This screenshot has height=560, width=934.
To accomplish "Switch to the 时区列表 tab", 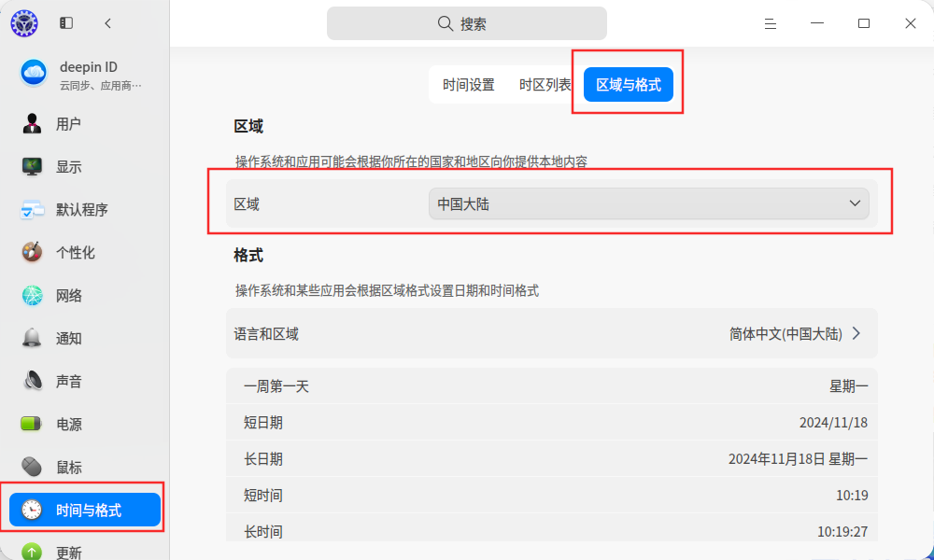I will click(x=545, y=85).
